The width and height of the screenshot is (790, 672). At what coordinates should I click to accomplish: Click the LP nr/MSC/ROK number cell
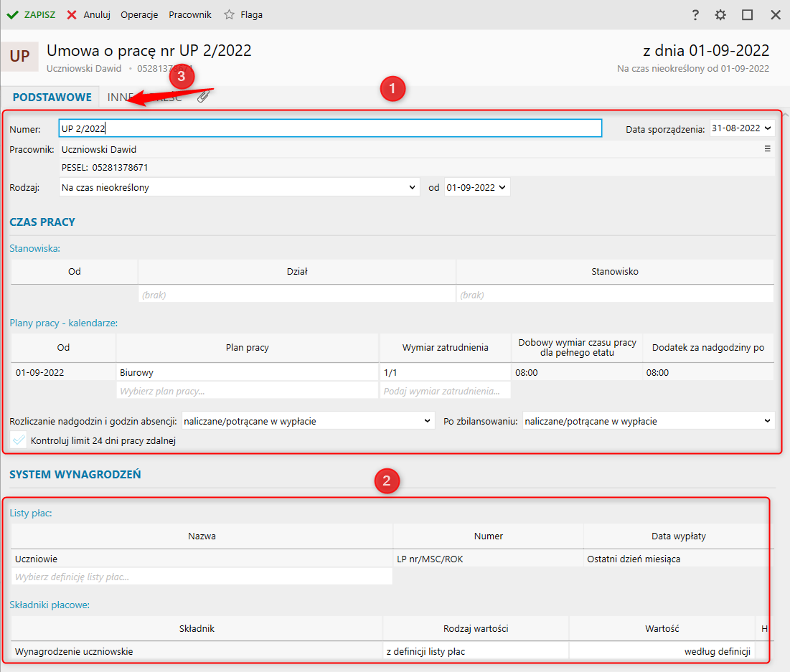tap(488, 559)
